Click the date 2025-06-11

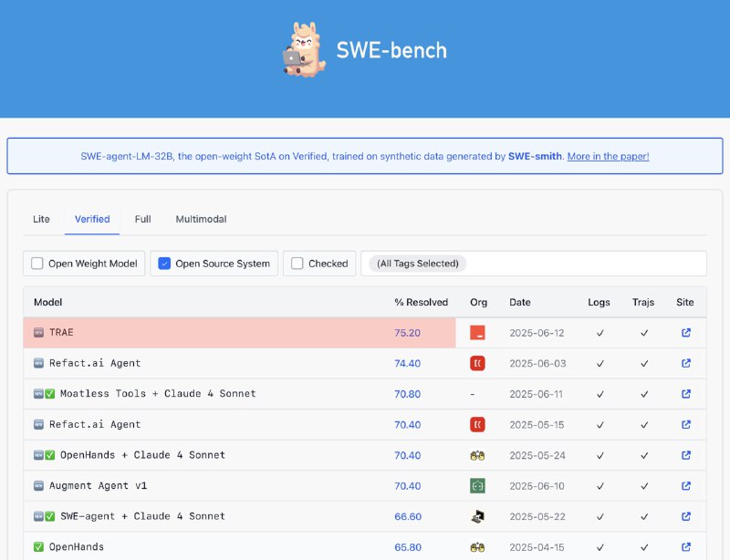tap(536, 394)
